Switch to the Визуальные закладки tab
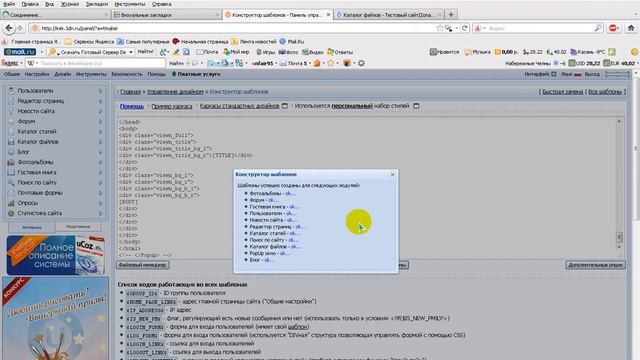 pyautogui.click(x=166, y=15)
